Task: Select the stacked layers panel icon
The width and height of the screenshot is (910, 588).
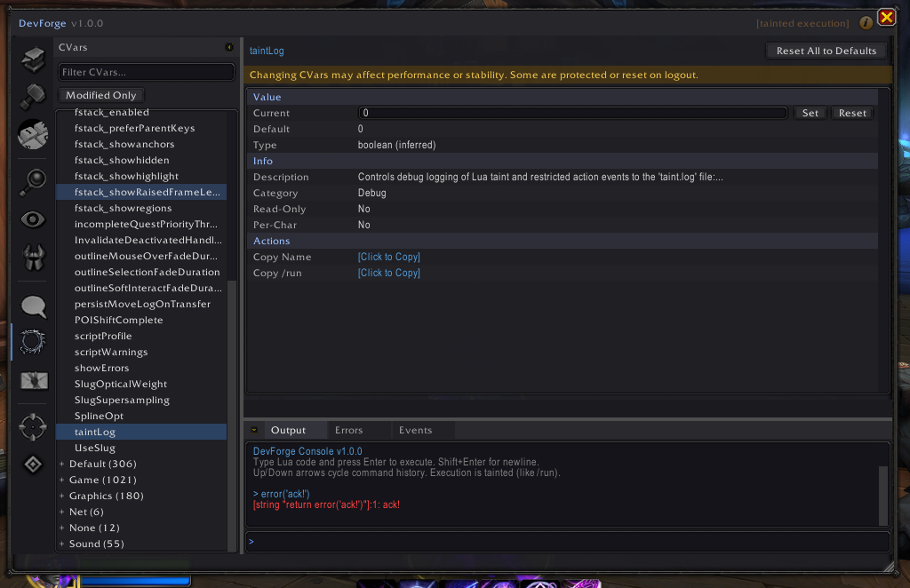Action: pos(32,59)
